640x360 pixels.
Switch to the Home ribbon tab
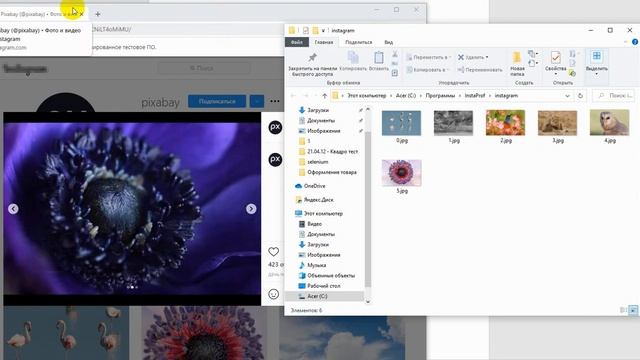click(x=324, y=42)
